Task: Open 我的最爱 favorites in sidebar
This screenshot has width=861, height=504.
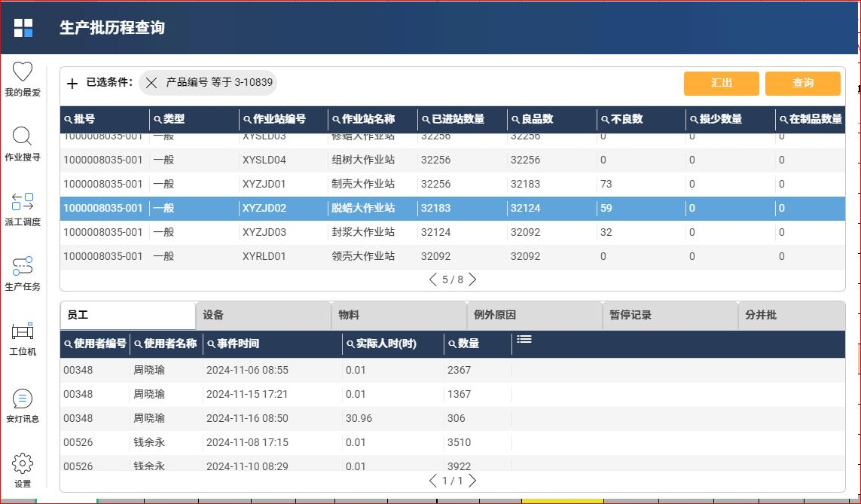Action: coord(23,72)
